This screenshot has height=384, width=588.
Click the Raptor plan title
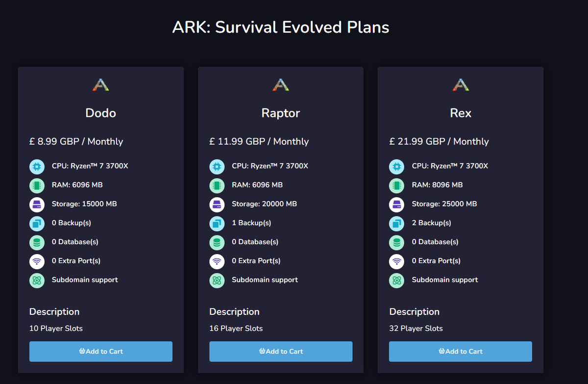[281, 113]
